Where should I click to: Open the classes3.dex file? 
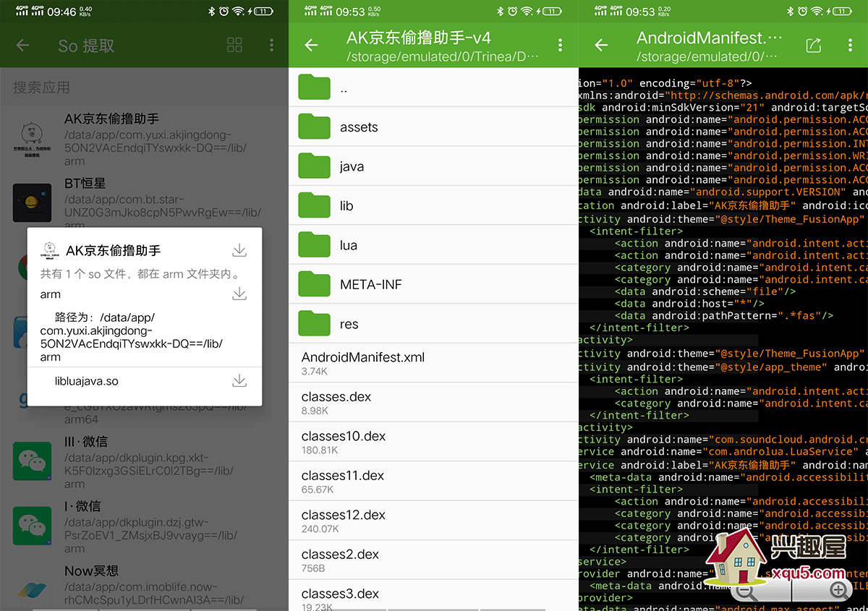click(434, 596)
